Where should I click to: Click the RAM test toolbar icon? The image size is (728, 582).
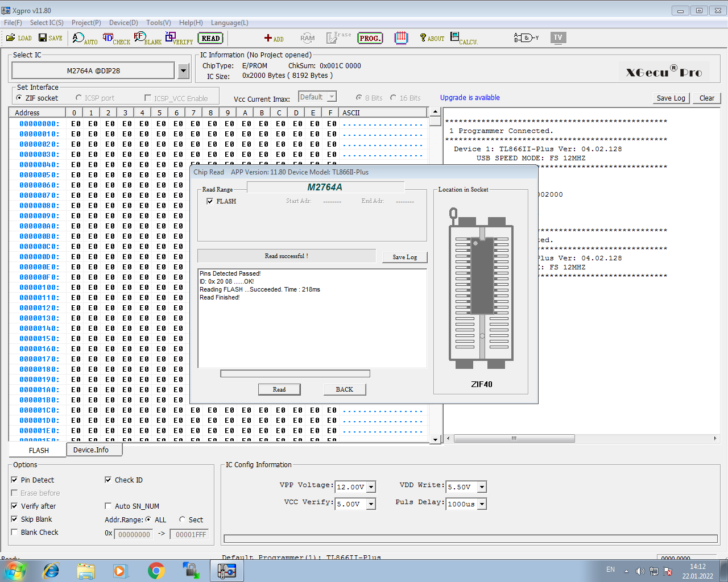(308, 38)
